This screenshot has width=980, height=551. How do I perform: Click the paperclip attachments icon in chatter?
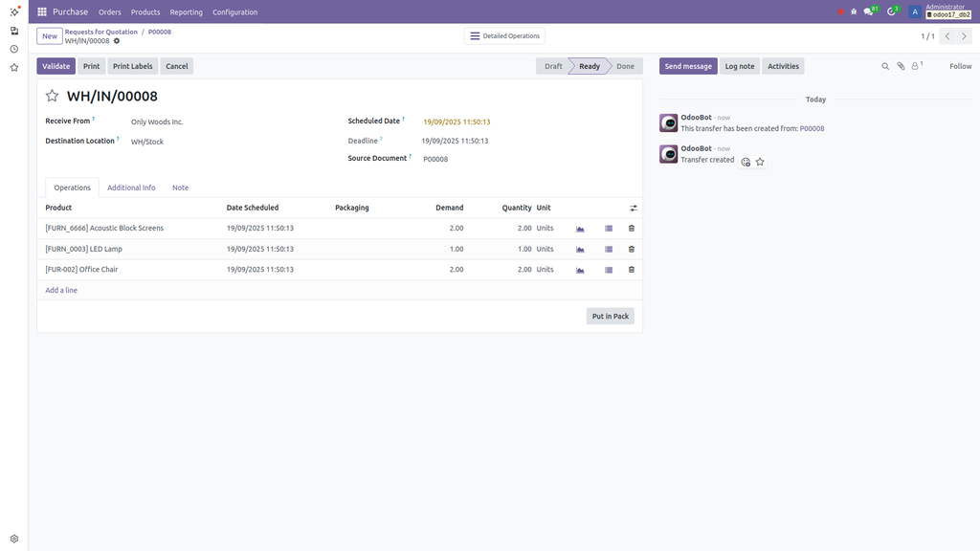coord(901,66)
